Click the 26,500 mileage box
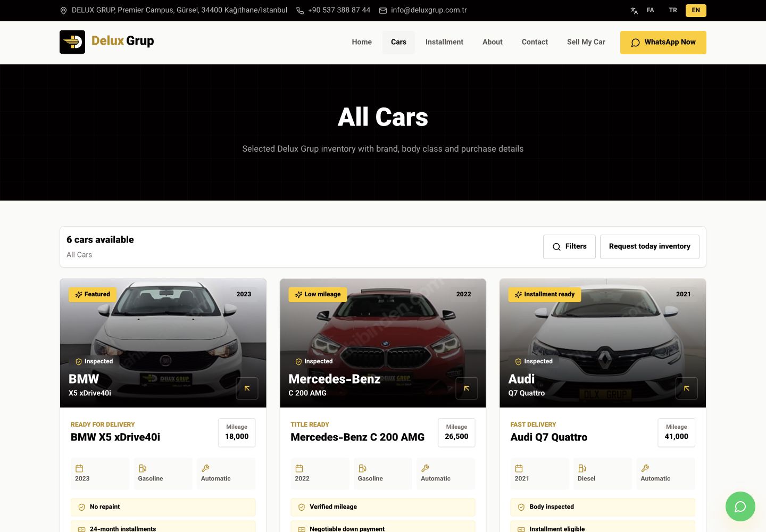This screenshot has height=532, width=766. click(x=456, y=433)
